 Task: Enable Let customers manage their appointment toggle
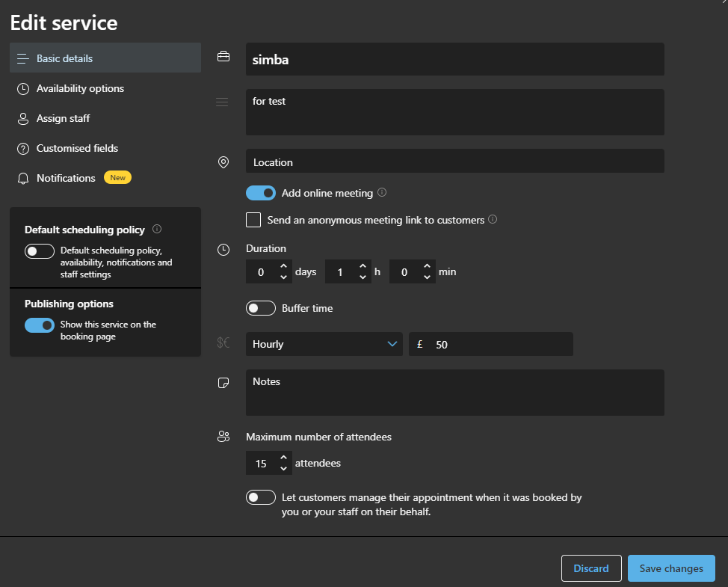[260, 497]
